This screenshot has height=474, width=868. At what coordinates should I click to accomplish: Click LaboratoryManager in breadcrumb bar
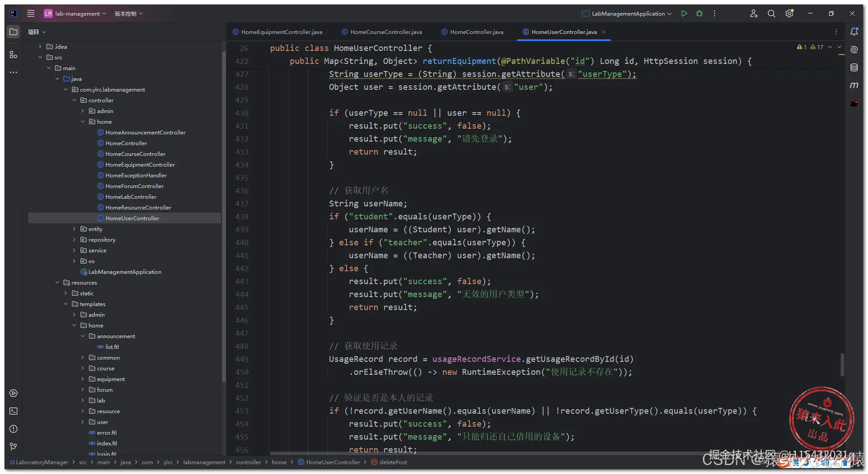click(x=39, y=462)
